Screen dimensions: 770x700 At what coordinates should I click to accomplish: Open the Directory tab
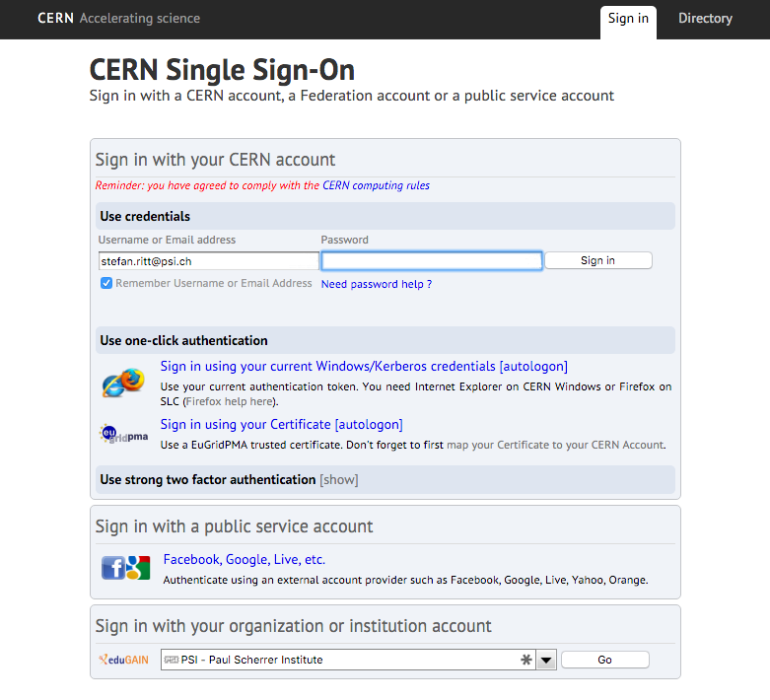pos(705,18)
